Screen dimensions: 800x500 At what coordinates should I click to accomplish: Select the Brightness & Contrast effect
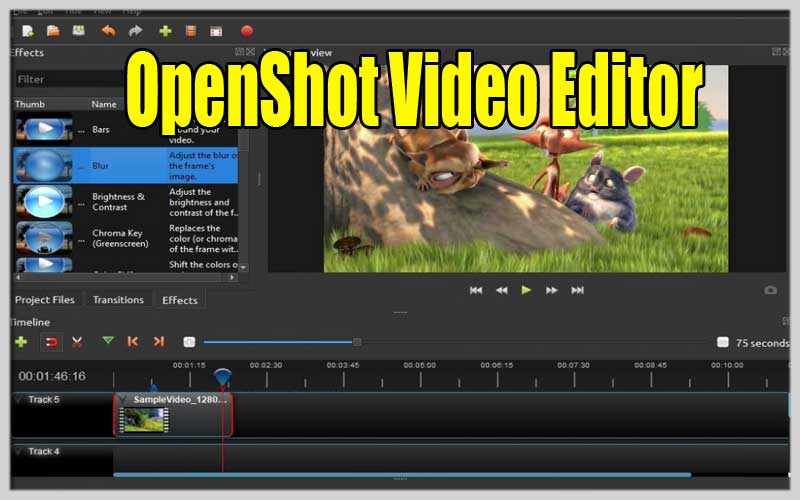click(126, 202)
